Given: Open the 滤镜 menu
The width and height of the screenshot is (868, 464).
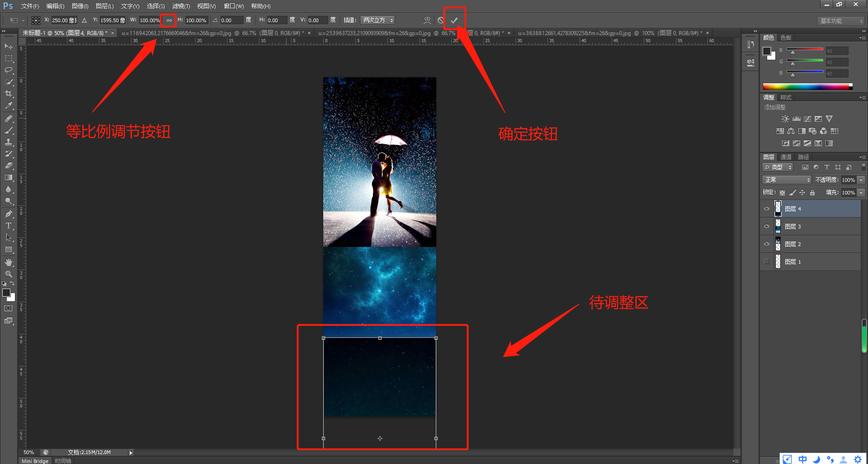Looking at the screenshot, I should [x=180, y=6].
